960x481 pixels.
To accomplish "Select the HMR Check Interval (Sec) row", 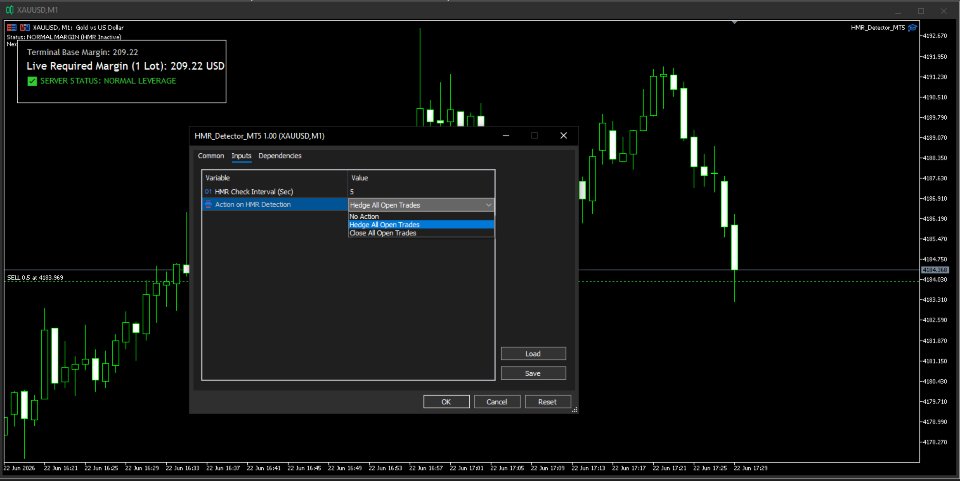I will pyautogui.click(x=348, y=192).
